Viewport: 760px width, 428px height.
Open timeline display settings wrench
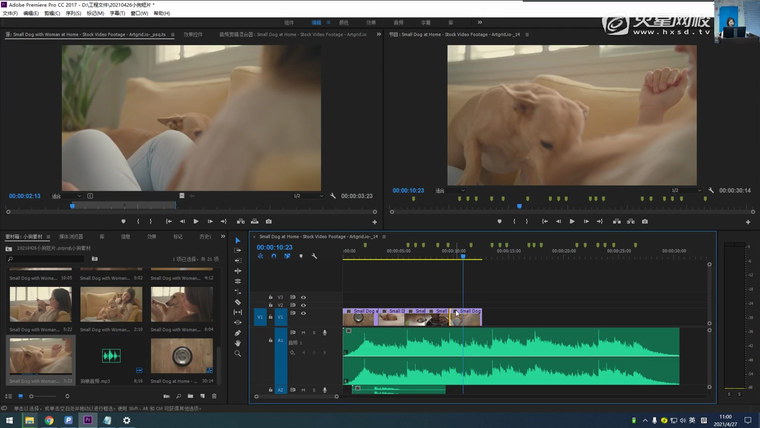point(314,257)
